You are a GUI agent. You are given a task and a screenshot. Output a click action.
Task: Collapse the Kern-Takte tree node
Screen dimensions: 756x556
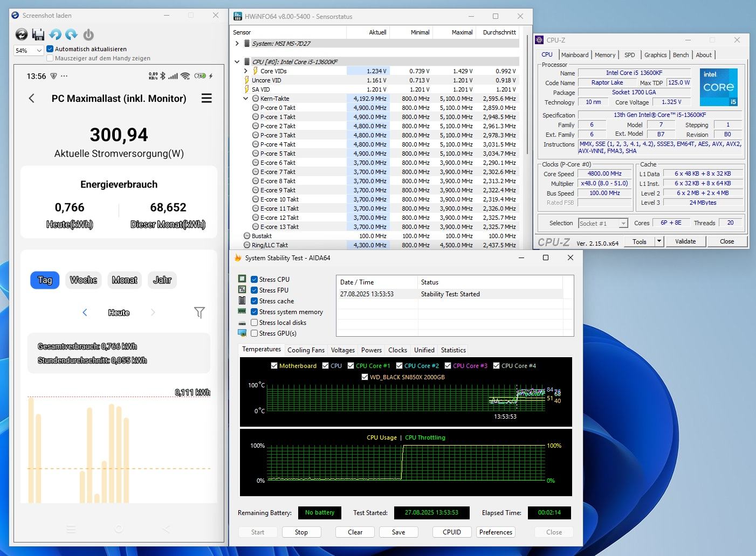click(x=246, y=99)
